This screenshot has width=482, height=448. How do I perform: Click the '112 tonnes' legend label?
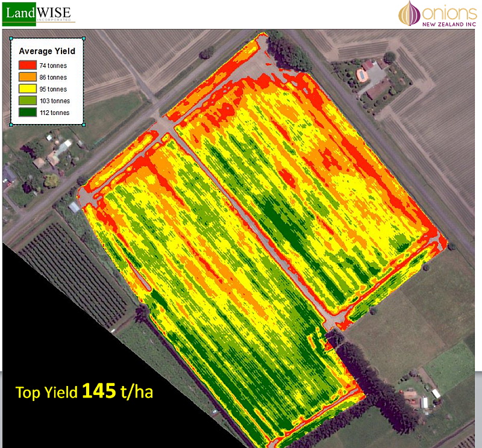point(55,113)
